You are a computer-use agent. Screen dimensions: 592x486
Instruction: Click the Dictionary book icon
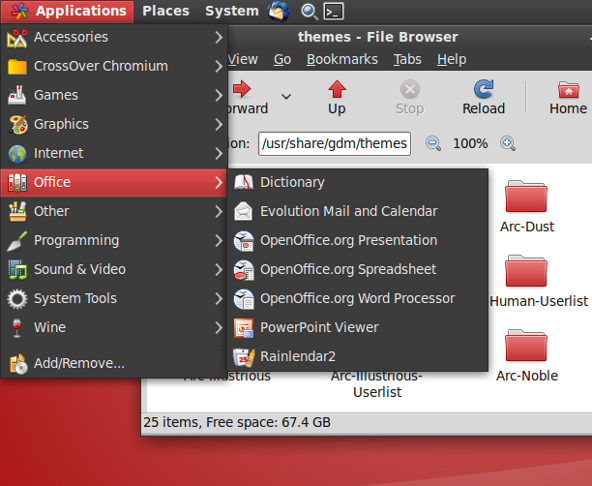tap(244, 182)
